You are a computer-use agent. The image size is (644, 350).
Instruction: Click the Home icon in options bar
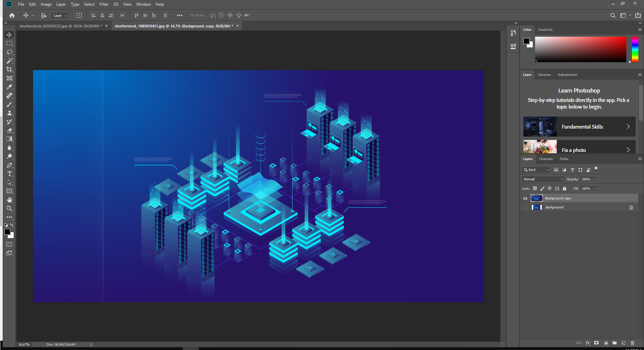pos(12,15)
